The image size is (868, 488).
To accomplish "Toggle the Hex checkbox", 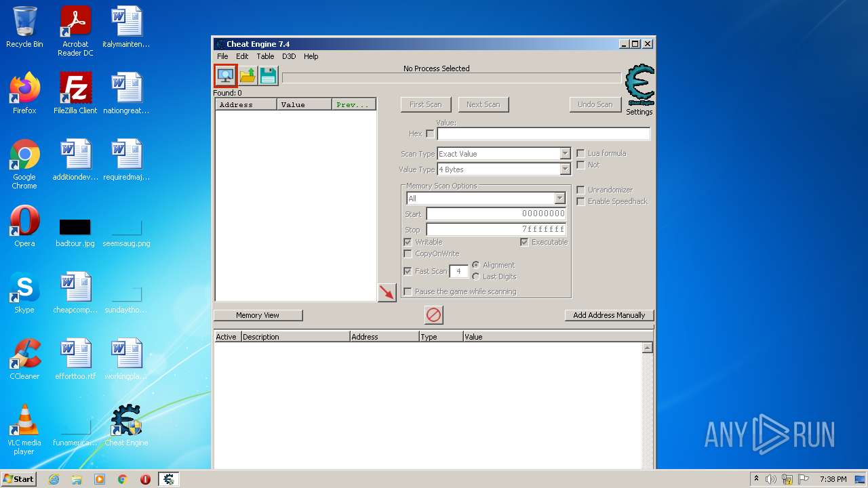I will click(x=430, y=134).
